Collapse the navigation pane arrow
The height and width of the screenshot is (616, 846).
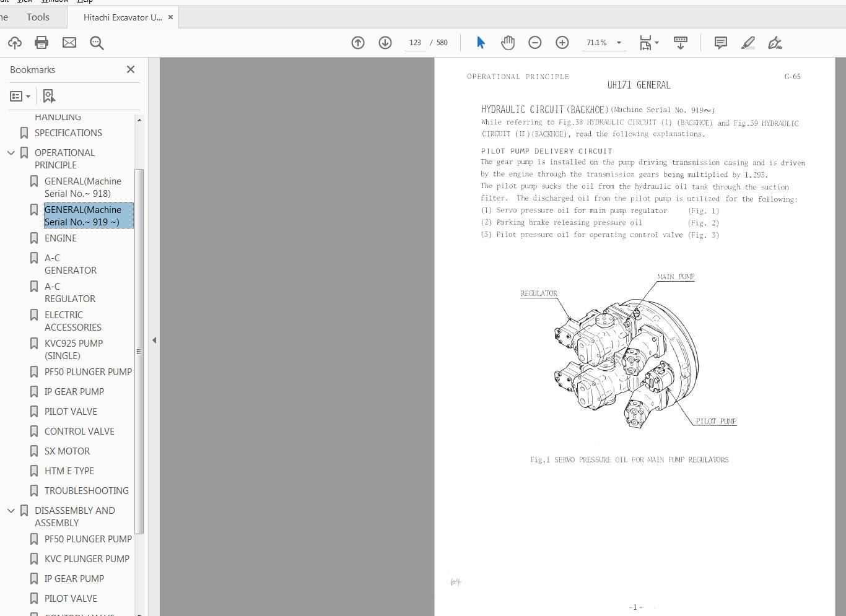pyautogui.click(x=154, y=340)
